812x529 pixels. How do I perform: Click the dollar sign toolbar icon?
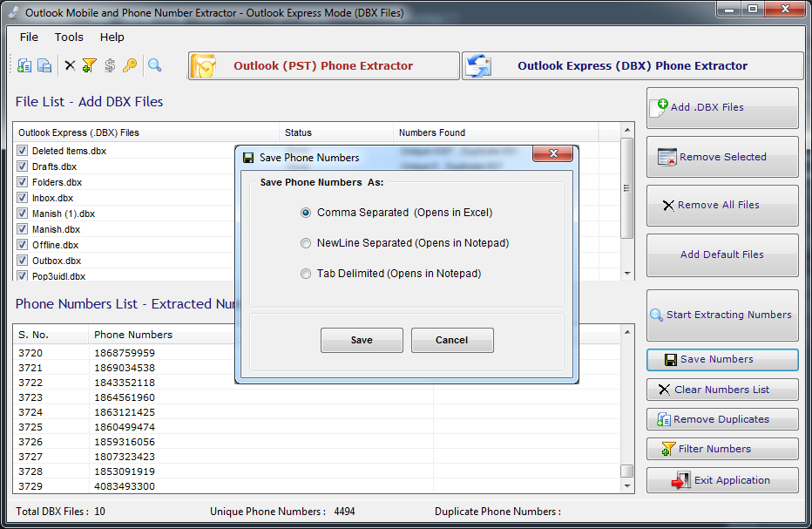click(109, 65)
